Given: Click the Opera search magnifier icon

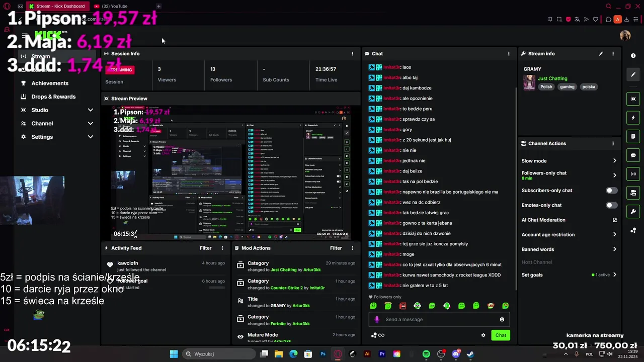Looking at the screenshot, I should tap(608, 7).
